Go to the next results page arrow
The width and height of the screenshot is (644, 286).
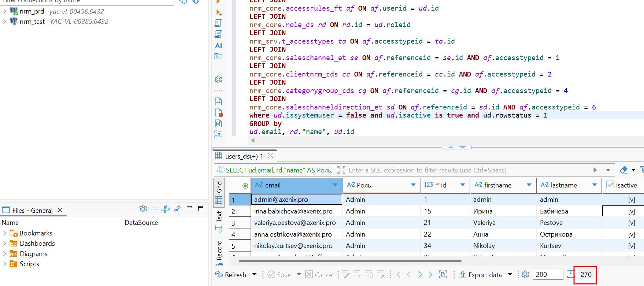point(420,275)
